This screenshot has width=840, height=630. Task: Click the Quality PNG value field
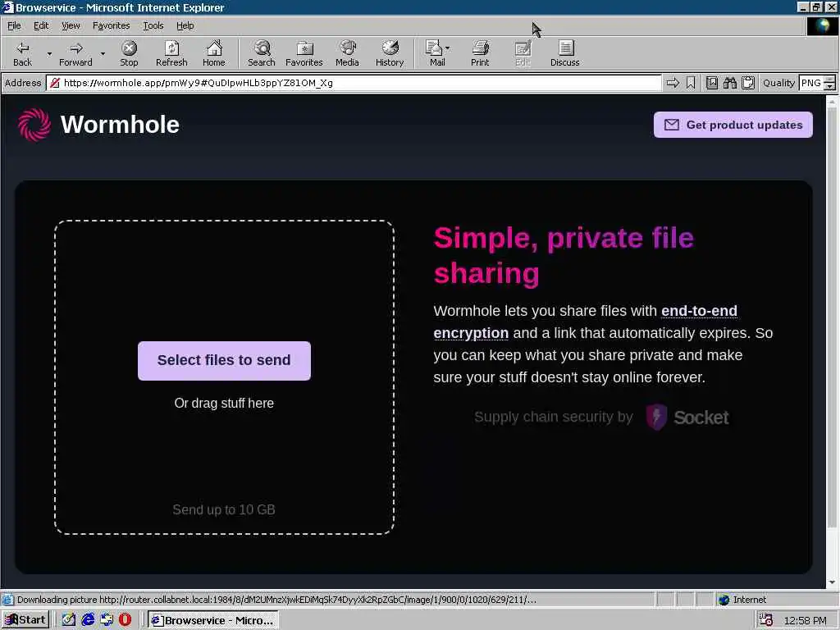pyautogui.click(x=811, y=83)
